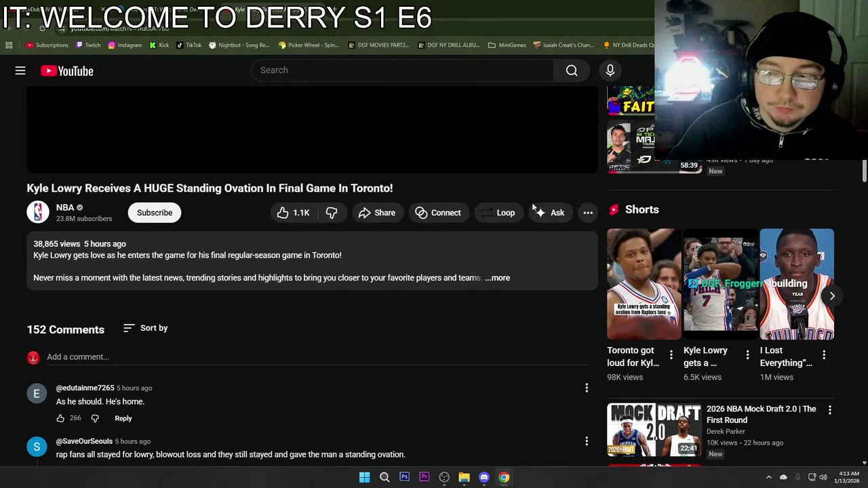The width and height of the screenshot is (868, 488).
Task: Open the volume control in system tray
Action: coord(823,477)
